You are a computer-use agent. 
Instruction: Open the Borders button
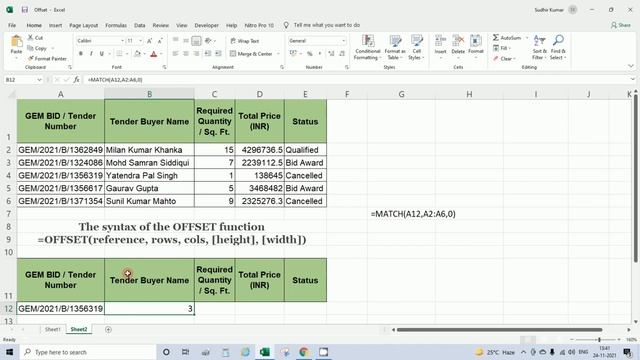119,54
